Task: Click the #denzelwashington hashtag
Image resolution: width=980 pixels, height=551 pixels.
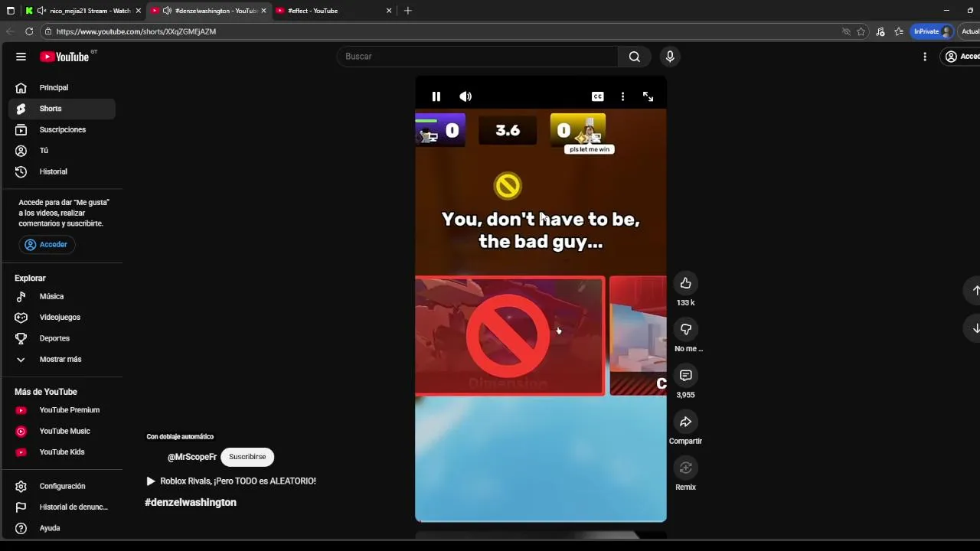Action: (x=191, y=503)
